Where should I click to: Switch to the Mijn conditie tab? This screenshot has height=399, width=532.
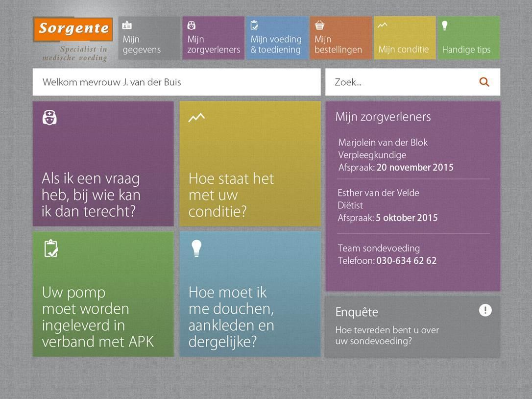(x=404, y=38)
